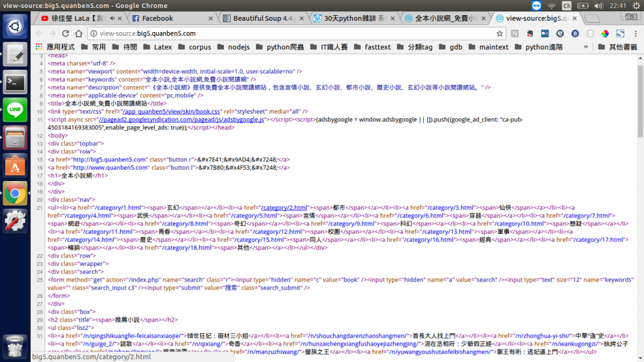Open the /category/2.html link
This screenshot has height=362, width=644.
(x=284, y=207)
